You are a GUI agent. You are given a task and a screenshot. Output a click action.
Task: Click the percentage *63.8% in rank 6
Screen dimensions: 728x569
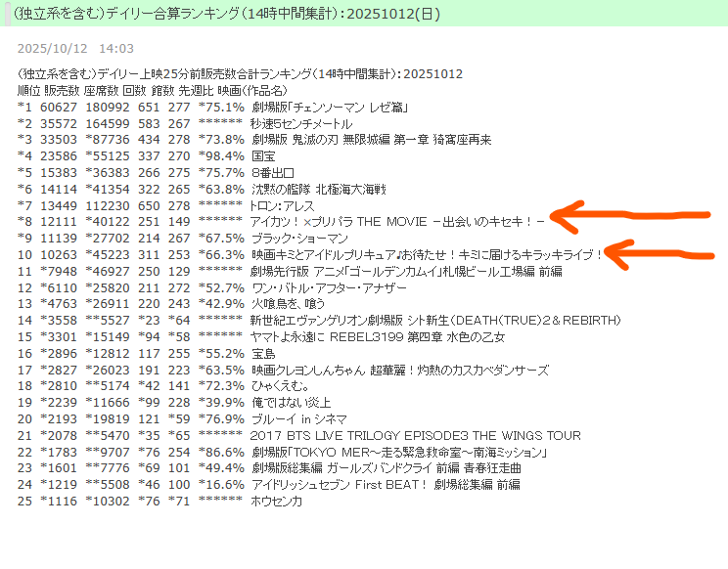pyautogui.click(x=221, y=190)
